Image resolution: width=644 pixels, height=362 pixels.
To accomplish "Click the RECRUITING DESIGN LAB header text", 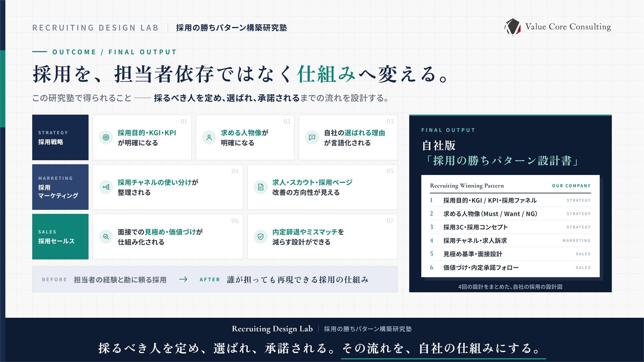I will [95, 27].
